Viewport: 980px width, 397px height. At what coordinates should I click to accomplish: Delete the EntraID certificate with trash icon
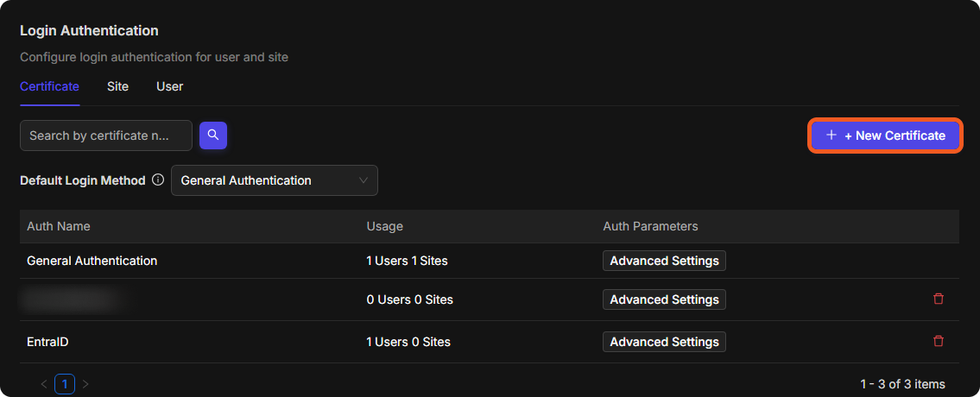[x=939, y=342]
